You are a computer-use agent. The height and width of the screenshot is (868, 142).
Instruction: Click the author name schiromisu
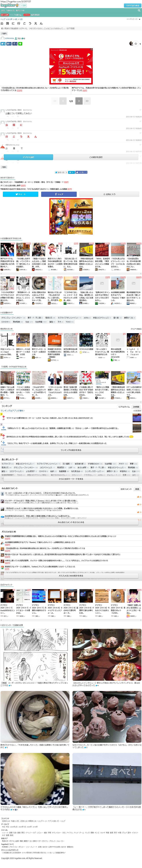pyautogui.click(x=10, y=38)
